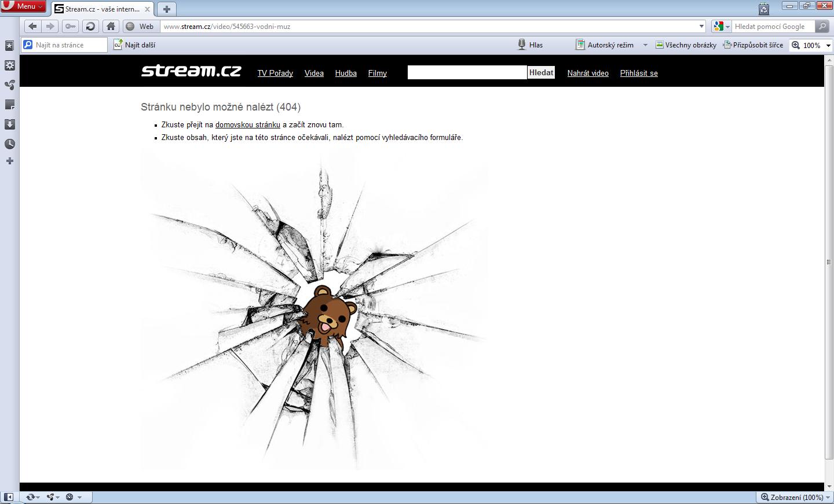
Task: Open the Bookmarks panel star icon
Action: coord(9,46)
